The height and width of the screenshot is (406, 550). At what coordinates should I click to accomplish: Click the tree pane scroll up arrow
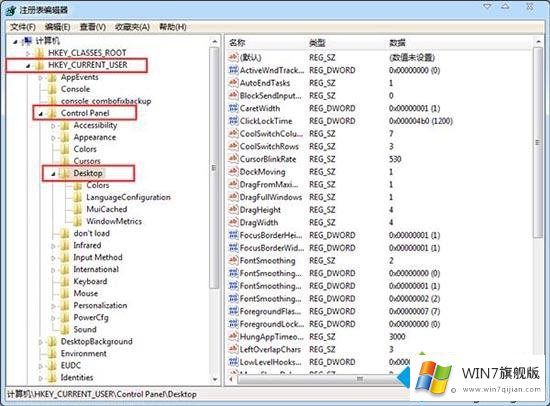click(x=215, y=42)
